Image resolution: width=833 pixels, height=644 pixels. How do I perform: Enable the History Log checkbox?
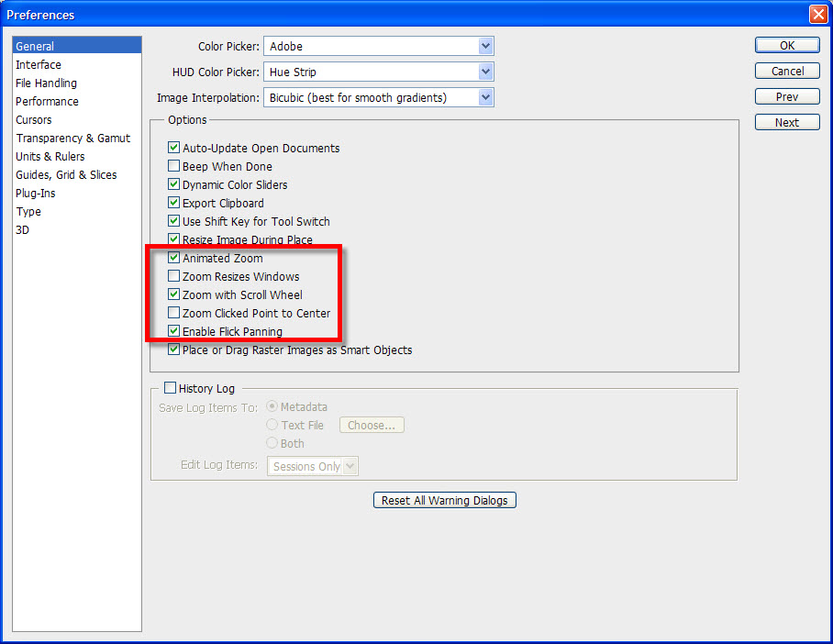[170, 388]
